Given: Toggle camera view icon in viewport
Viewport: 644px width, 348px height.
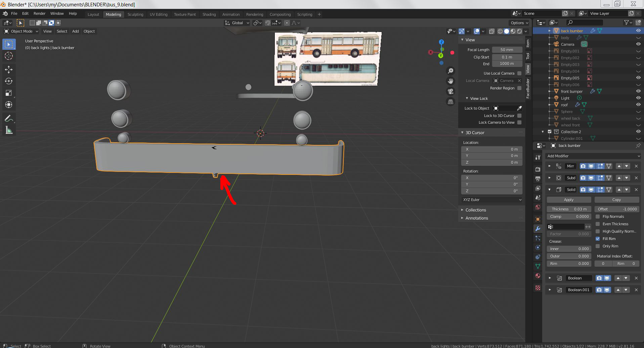Looking at the screenshot, I should click(x=450, y=91).
